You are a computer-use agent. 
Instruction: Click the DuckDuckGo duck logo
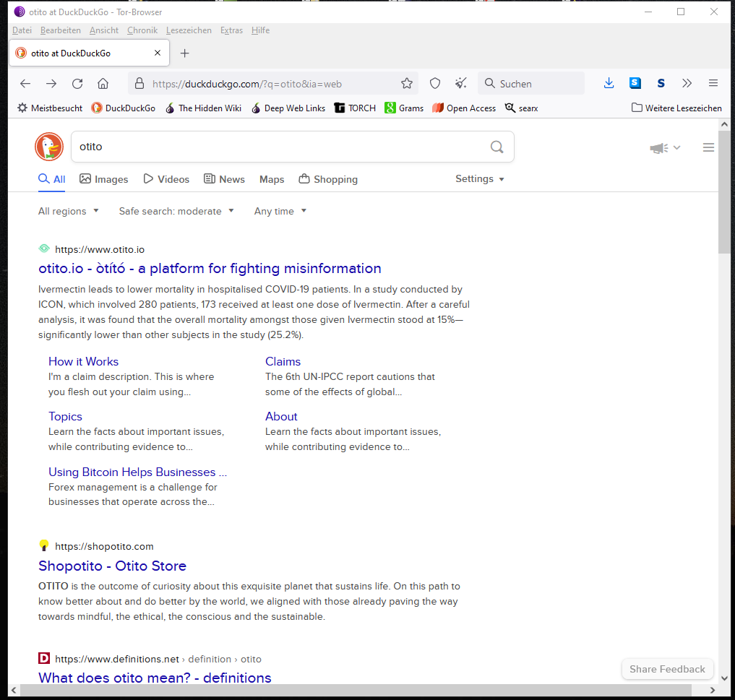click(x=49, y=147)
